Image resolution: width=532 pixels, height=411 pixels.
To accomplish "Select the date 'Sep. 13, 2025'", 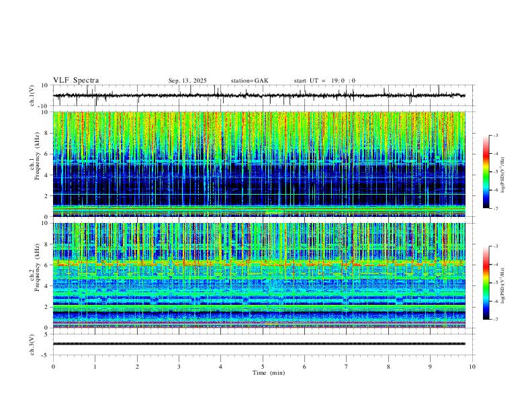I will [187, 81].
